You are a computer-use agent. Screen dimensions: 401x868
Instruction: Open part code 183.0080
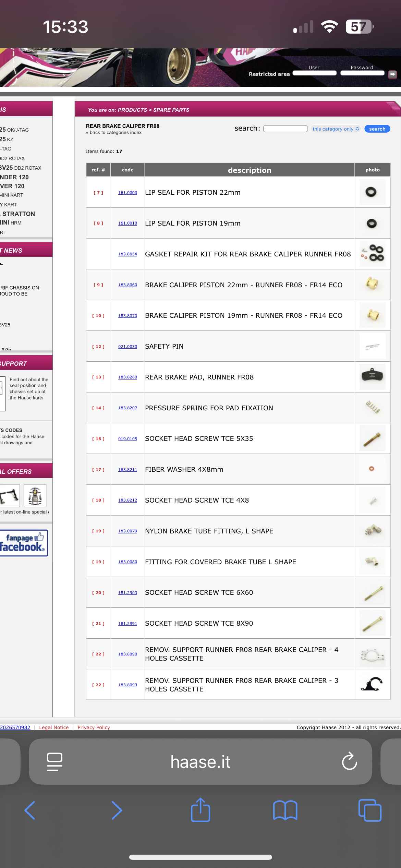click(x=127, y=562)
